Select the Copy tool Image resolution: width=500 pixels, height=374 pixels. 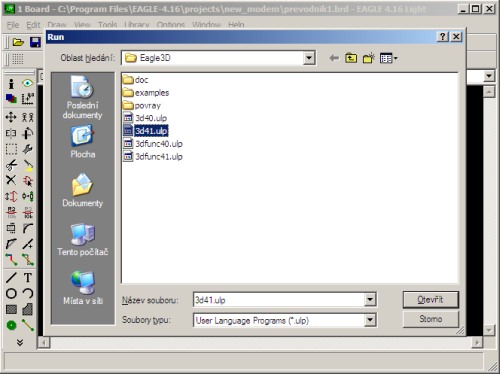coord(28,117)
